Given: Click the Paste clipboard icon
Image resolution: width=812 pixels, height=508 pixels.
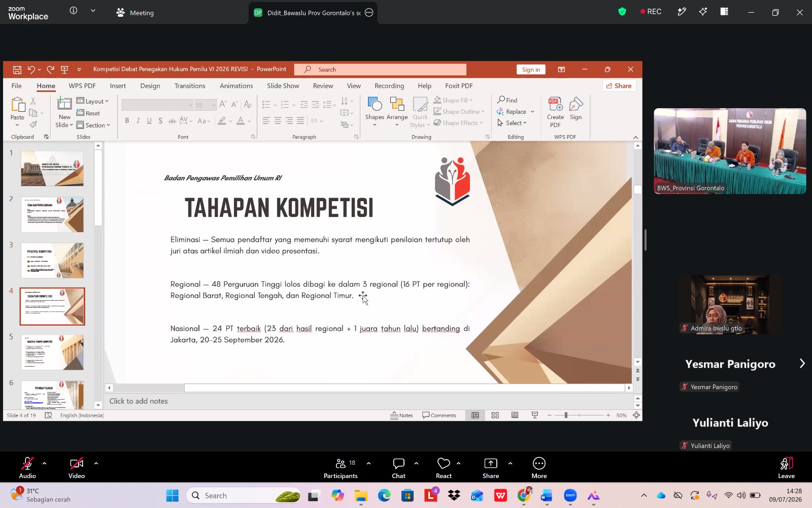Looking at the screenshot, I should [x=18, y=105].
